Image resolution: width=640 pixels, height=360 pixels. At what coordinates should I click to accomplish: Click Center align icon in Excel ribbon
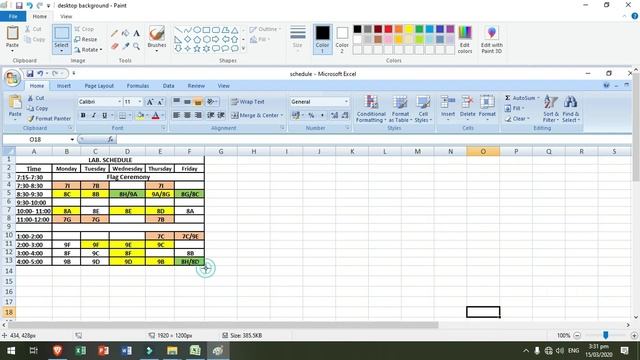(187, 116)
